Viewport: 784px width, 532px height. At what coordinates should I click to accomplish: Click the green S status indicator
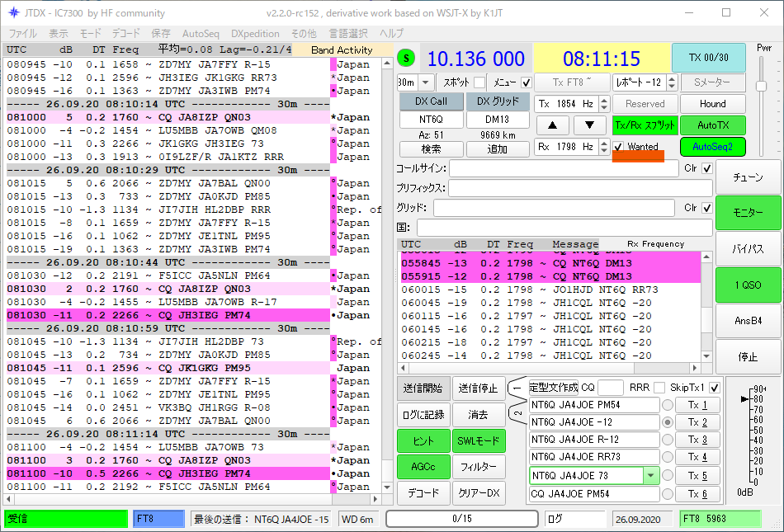[x=407, y=59]
